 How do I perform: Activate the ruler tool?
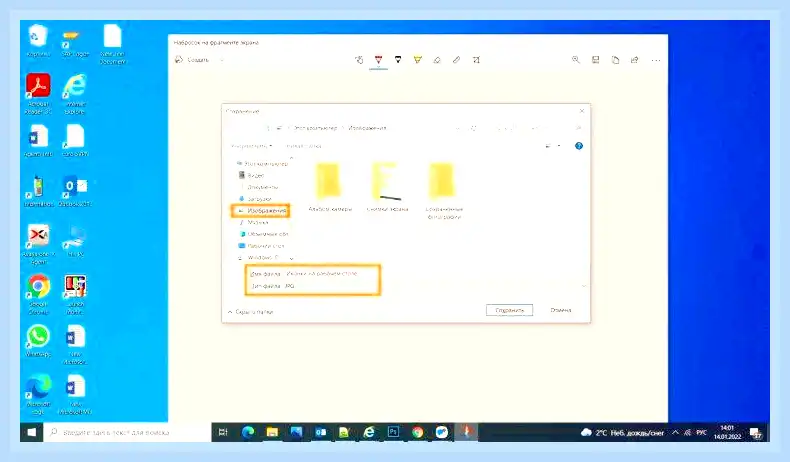coord(456,60)
